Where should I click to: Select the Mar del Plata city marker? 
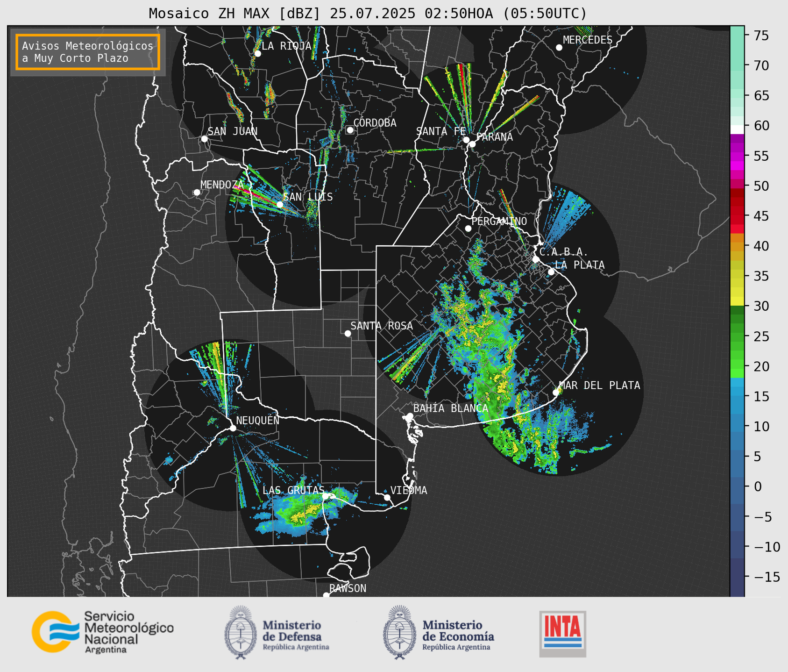coord(556,393)
